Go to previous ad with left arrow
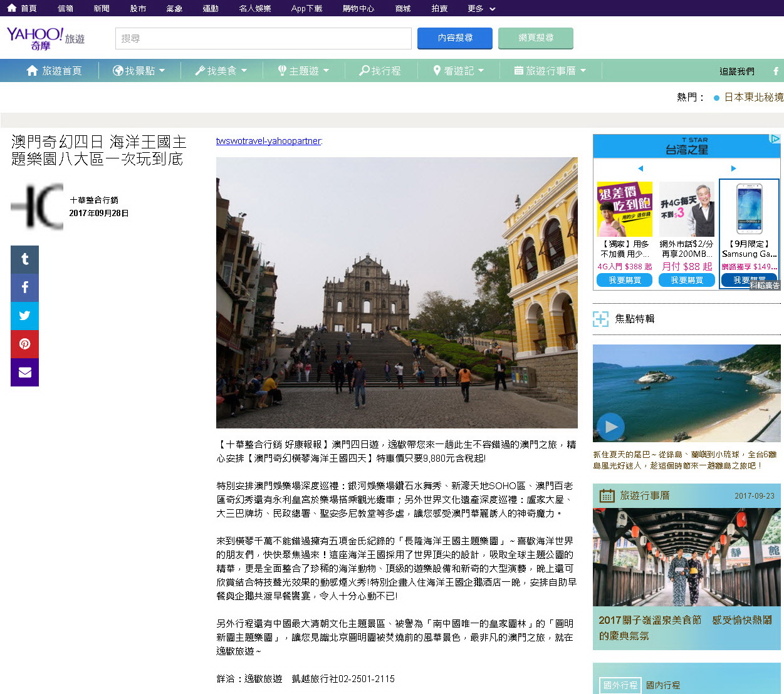Viewport: 784px width, 694px height. click(x=640, y=168)
